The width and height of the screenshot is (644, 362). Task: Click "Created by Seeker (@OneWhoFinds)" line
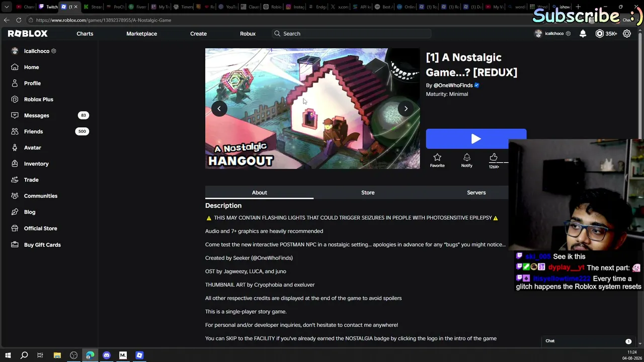click(249, 258)
